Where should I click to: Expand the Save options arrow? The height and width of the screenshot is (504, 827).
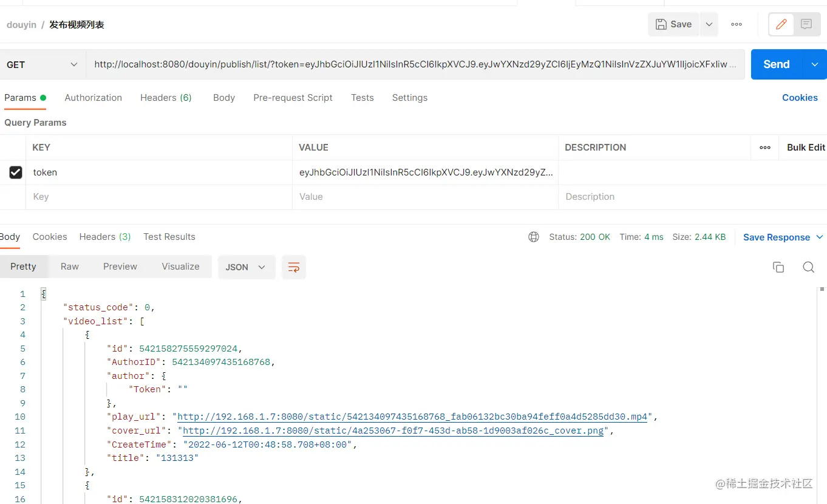709,24
